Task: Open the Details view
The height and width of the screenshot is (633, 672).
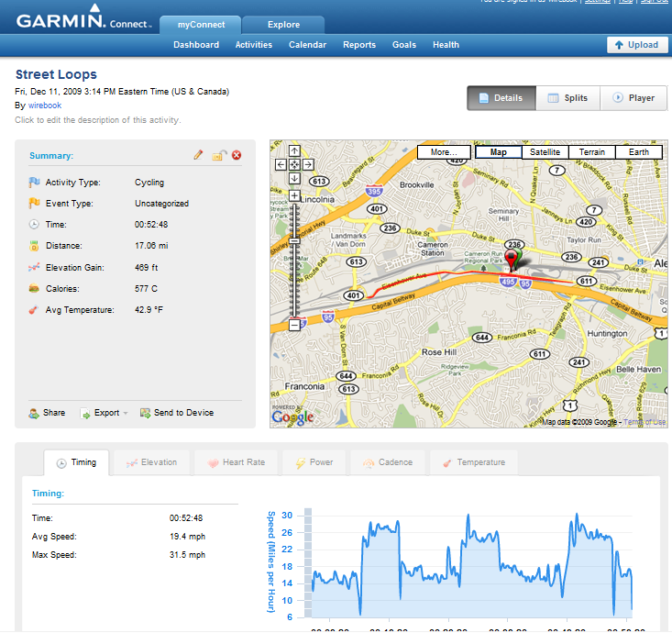Action: point(501,98)
